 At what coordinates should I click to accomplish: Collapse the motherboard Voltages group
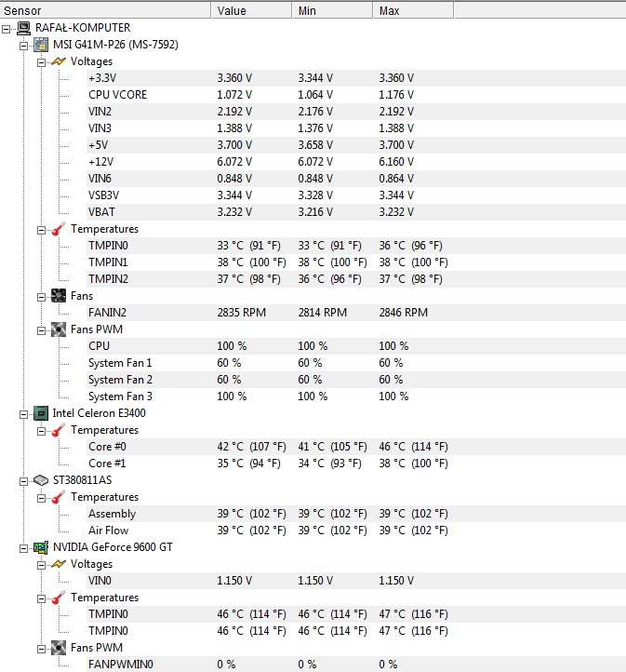pos(41,62)
